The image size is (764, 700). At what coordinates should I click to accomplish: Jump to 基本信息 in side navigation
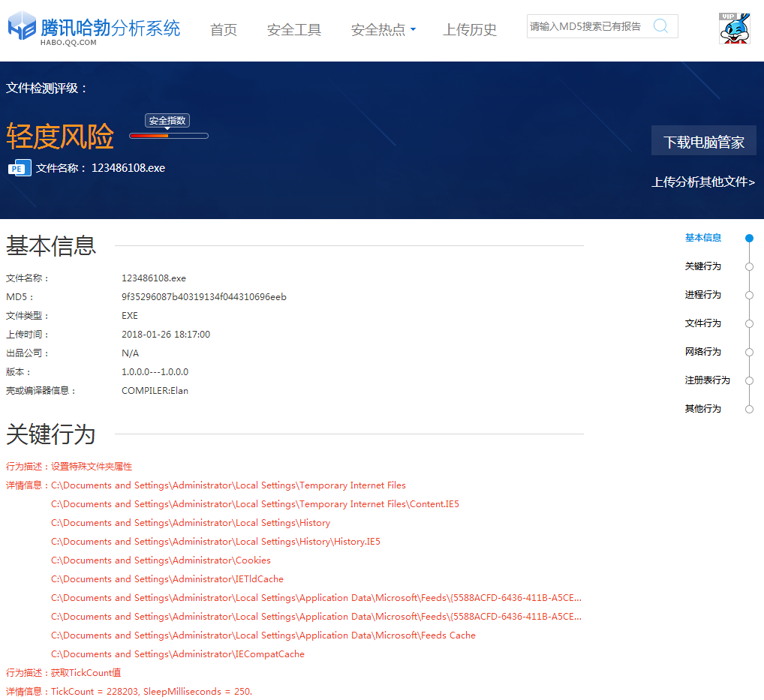click(702, 238)
